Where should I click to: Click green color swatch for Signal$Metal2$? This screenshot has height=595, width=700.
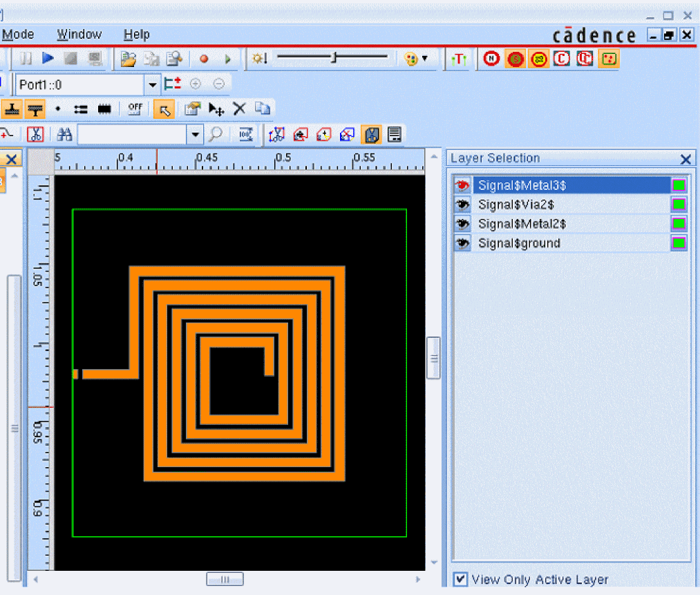coord(679,224)
